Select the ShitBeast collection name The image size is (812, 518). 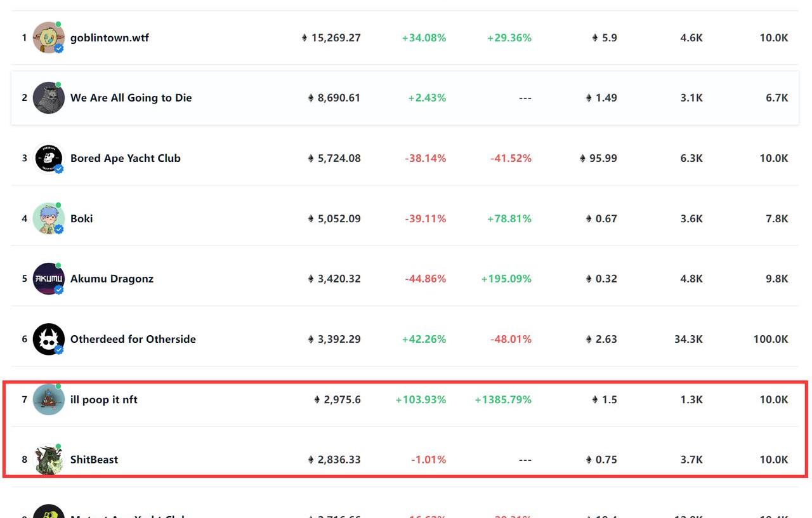94,460
